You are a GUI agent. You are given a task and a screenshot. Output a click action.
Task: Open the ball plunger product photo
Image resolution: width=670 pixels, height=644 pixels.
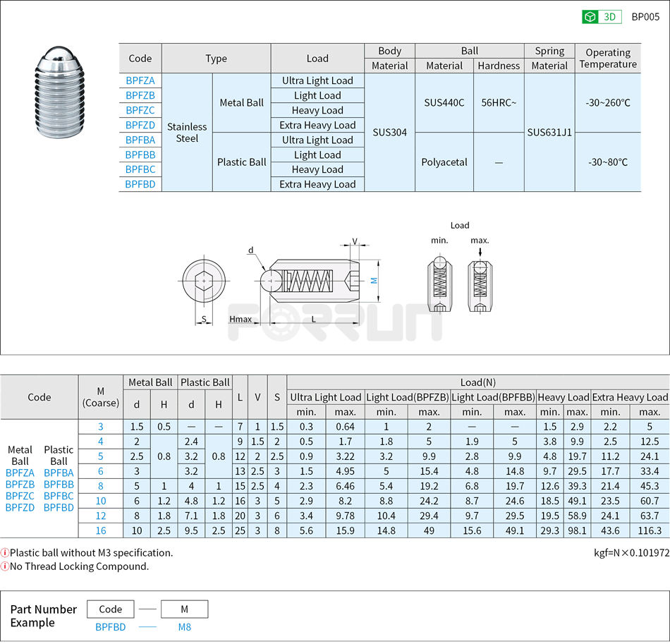point(59,92)
